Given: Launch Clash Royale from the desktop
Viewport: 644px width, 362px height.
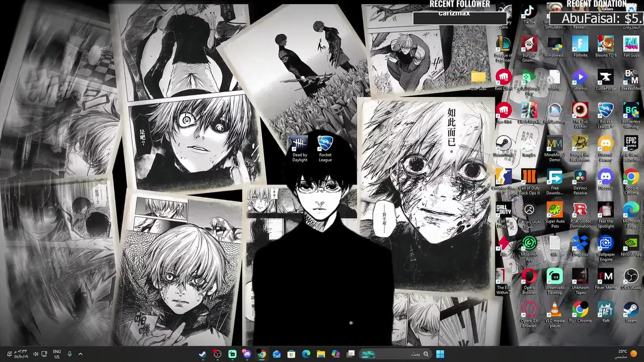Looking at the screenshot, I should 529,113.
